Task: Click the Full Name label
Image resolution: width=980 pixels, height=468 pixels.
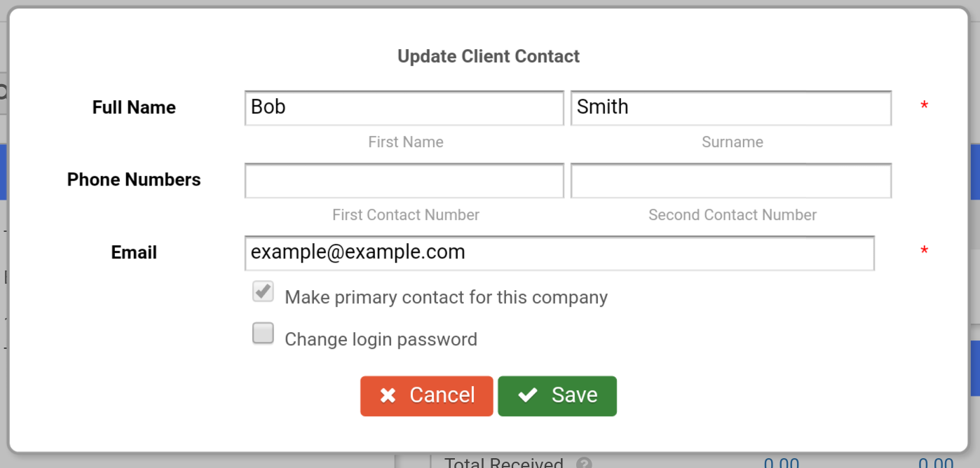Action: tap(134, 107)
